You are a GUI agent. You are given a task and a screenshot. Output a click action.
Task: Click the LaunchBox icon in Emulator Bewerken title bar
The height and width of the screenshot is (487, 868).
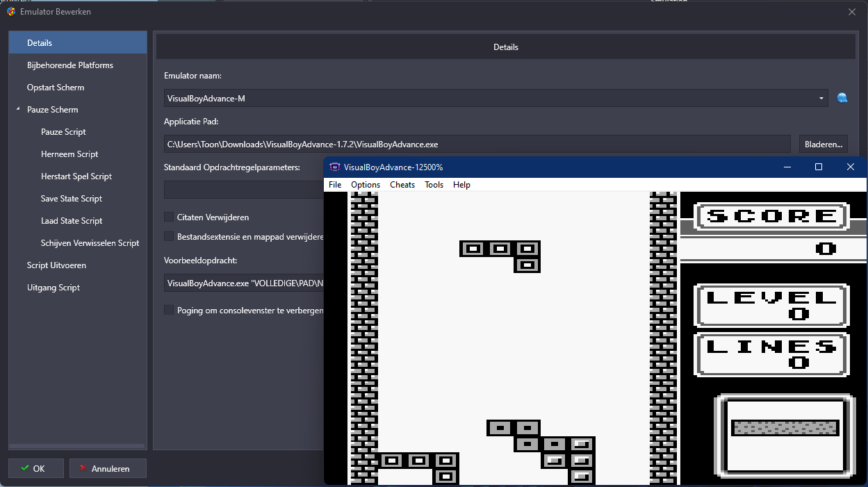[11, 12]
